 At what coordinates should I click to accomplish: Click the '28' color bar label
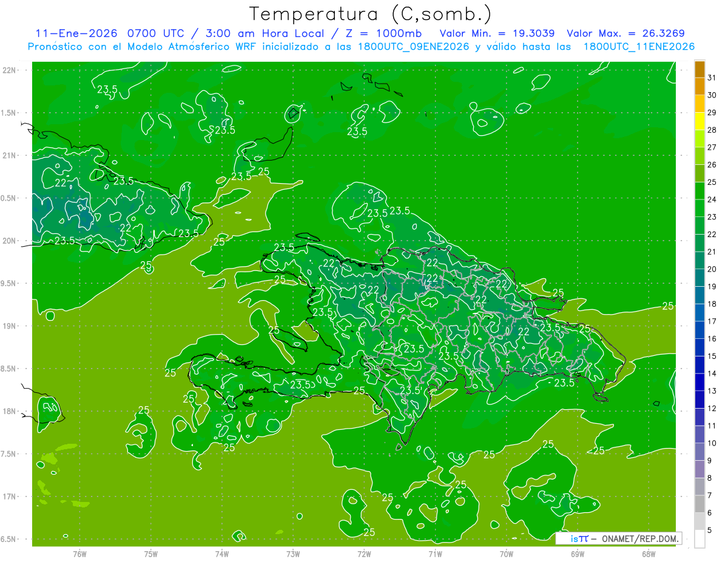[712, 130]
